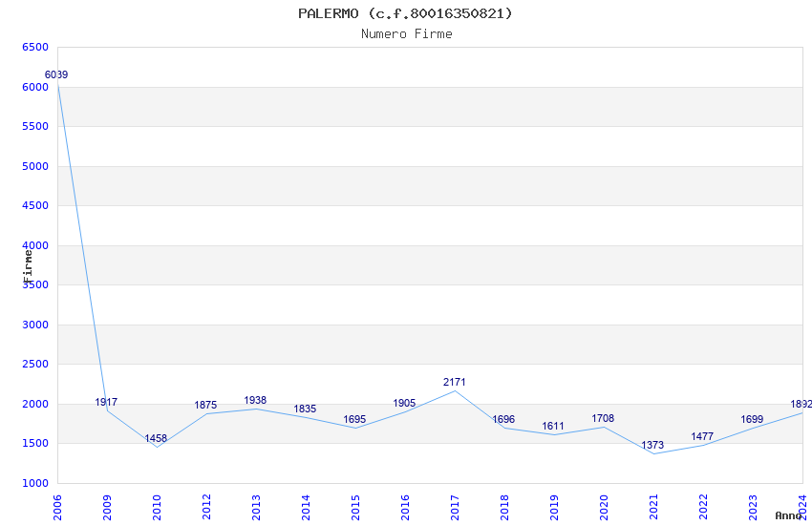Image resolution: width=812 pixels, height=525 pixels.
Task: Click the y-axis tick 1000
Action: tap(35, 483)
